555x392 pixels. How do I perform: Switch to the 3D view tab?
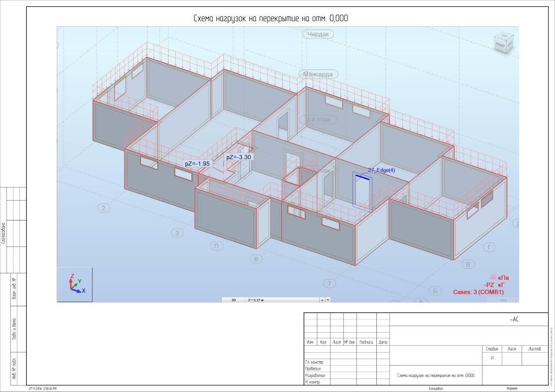pyautogui.click(x=233, y=300)
